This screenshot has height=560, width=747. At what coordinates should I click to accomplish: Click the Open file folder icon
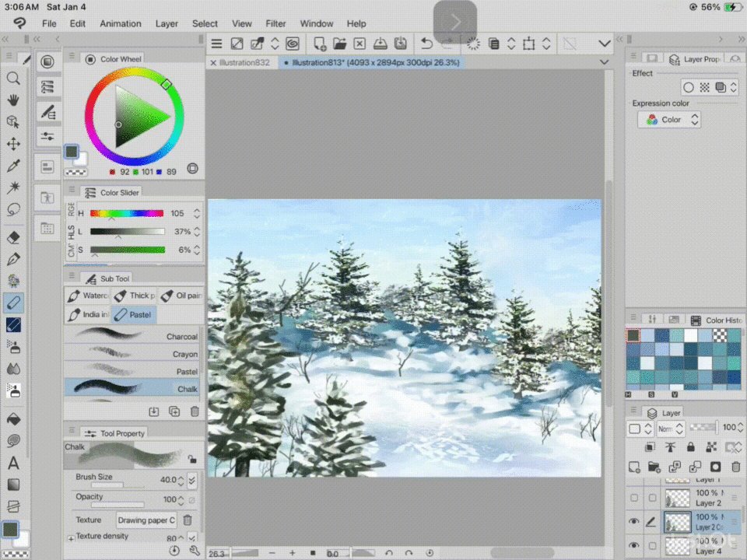coord(340,44)
